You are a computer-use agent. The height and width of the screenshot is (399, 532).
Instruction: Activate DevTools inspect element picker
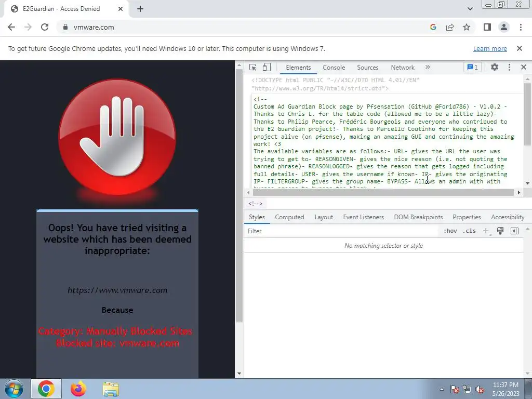(x=253, y=67)
